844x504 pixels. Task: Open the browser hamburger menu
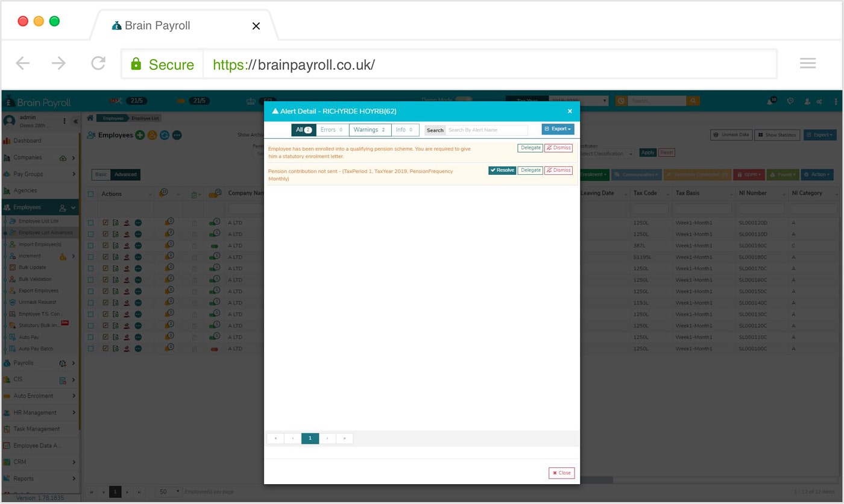click(x=808, y=63)
